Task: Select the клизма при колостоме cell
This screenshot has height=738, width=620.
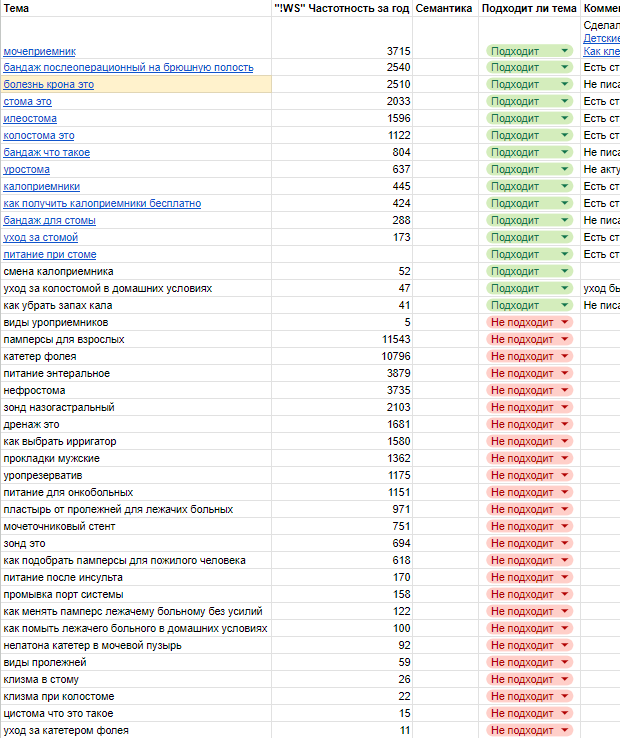Action: [136, 696]
